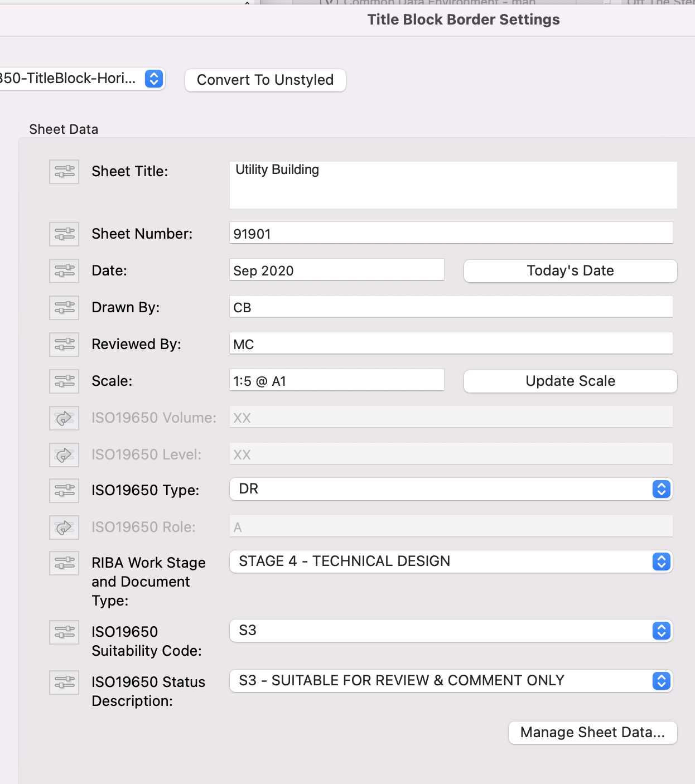
Task: Click the settings icon beside Sheet Title
Action: (x=64, y=172)
